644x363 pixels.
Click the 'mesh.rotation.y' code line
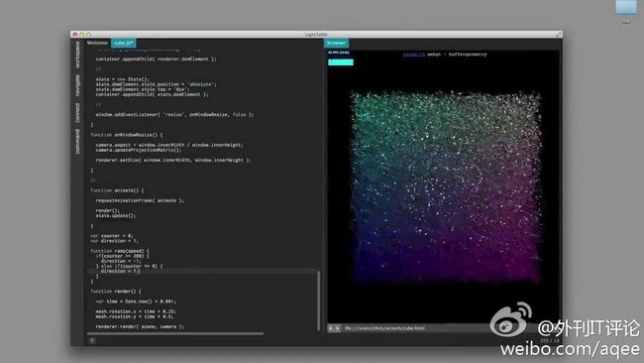click(x=135, y=316)
